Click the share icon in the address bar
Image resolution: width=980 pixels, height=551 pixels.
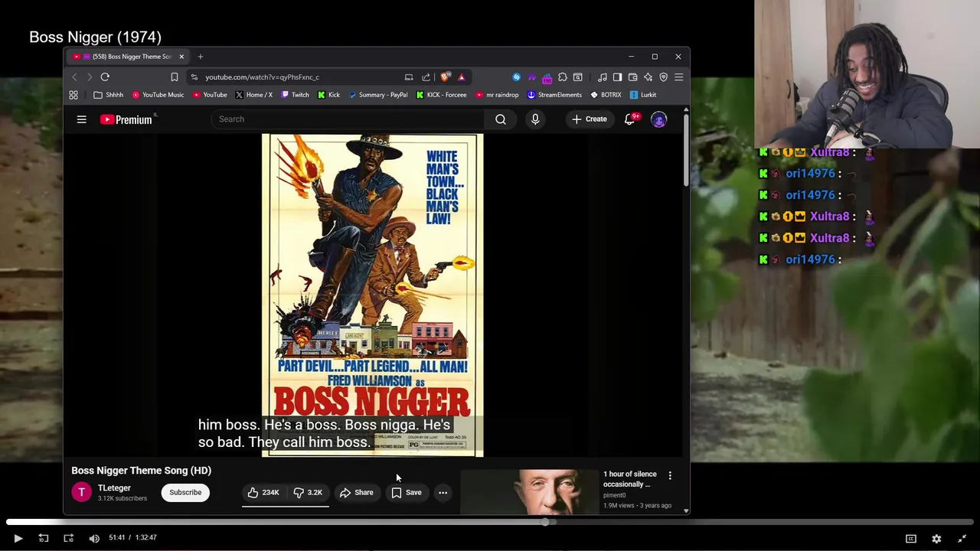426,77
